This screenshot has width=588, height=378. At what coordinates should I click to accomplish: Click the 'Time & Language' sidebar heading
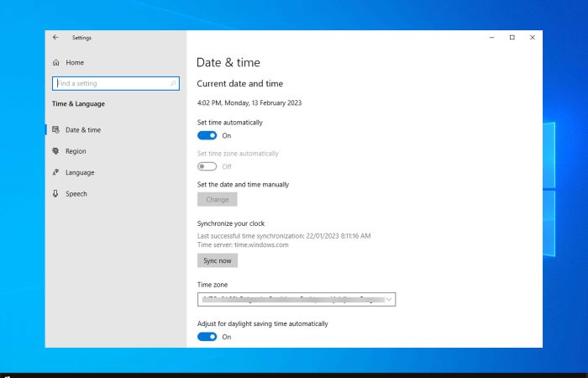[x=78, y=104]
